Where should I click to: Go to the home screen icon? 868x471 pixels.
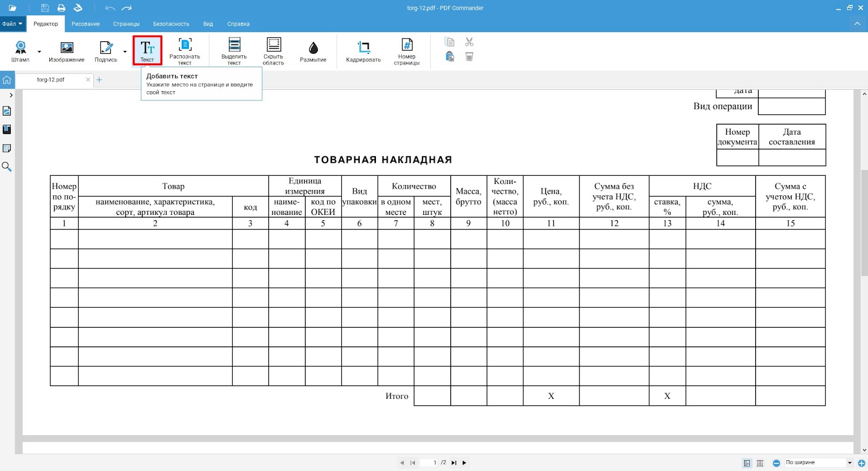point(7,80)
